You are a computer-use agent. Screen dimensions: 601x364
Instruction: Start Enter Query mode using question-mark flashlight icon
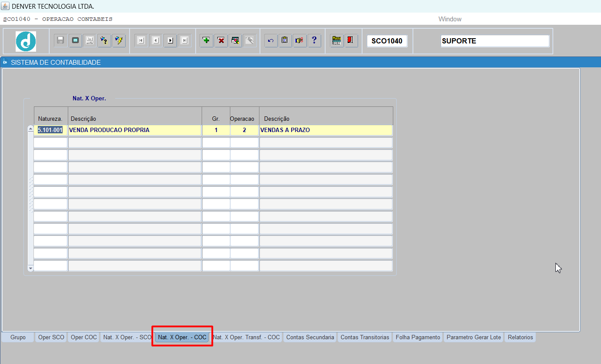[104, 40]
